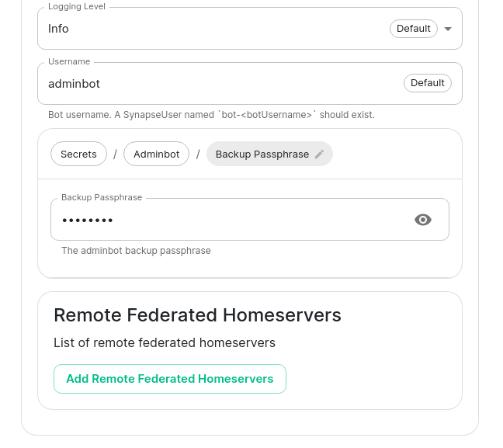Go to the Adminbot breadcrumb

[156, 155]
